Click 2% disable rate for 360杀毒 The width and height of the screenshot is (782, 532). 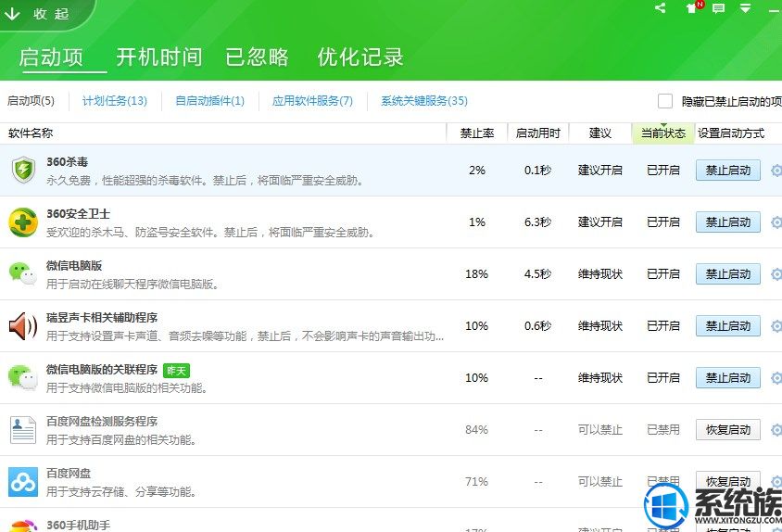(x=477, y=171)
